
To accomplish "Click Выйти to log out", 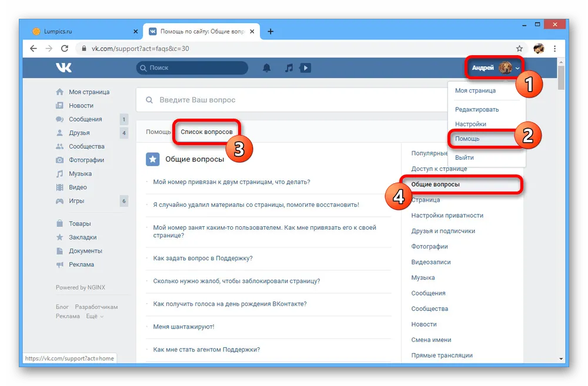I will pyautogui.click(x=465, y=158).
